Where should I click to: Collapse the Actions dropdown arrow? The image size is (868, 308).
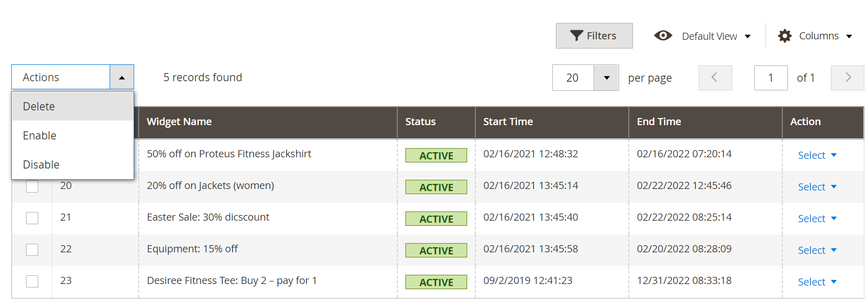[122, 78]
